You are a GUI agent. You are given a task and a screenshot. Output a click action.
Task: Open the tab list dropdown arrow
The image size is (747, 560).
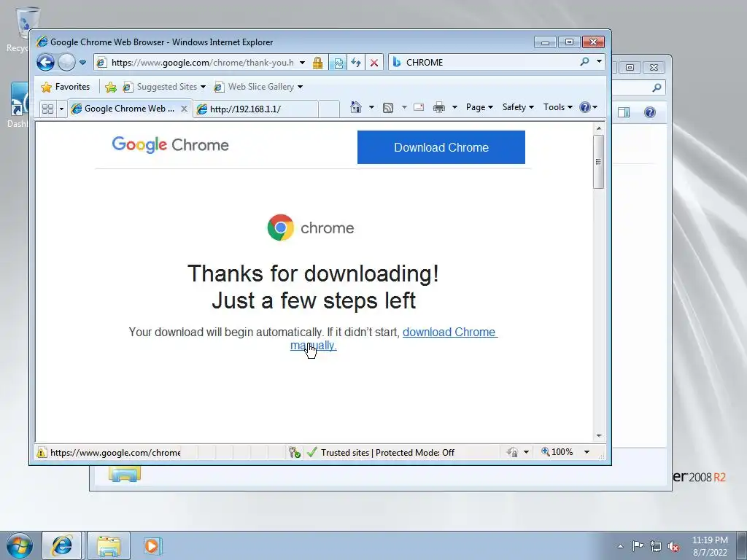tap(61, 109)
